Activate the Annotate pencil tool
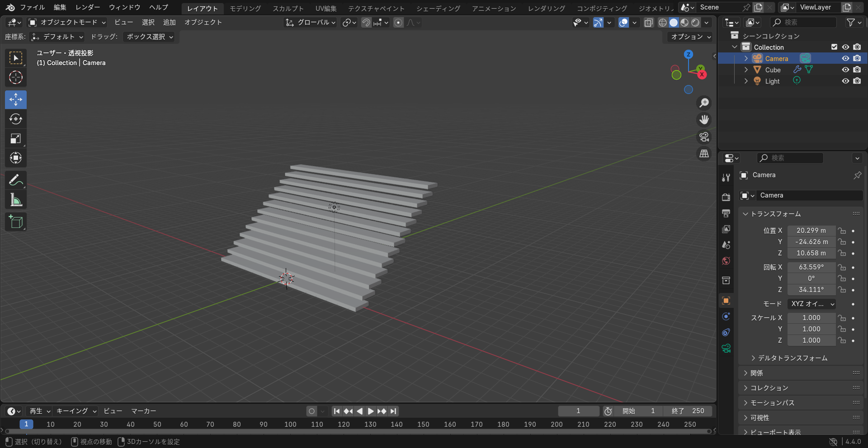Viewport: 868px width, 448px height. click(x=16, y=180)
